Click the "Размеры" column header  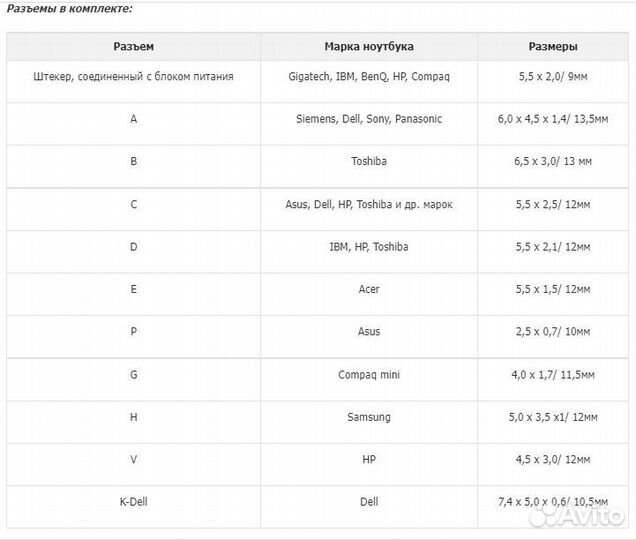pos(552,46)
